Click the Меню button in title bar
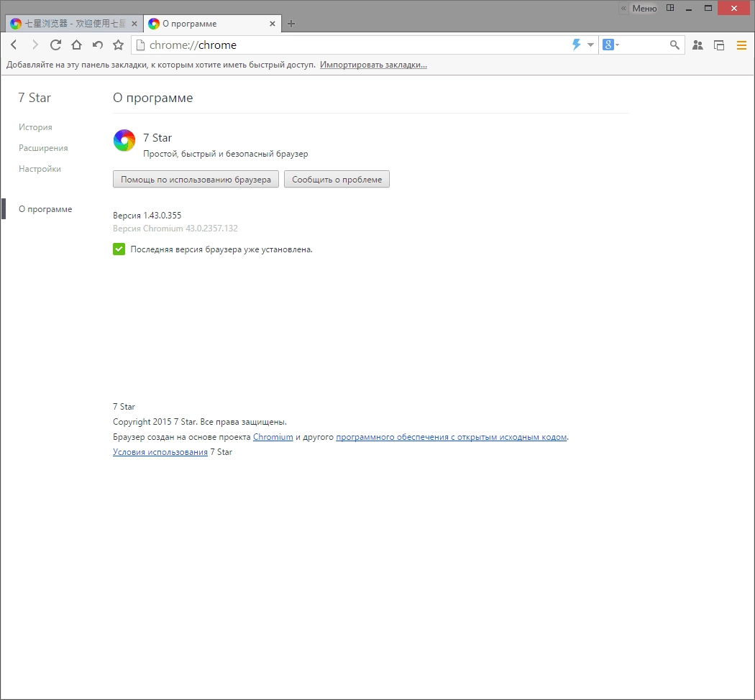 [x=644, y=8]
